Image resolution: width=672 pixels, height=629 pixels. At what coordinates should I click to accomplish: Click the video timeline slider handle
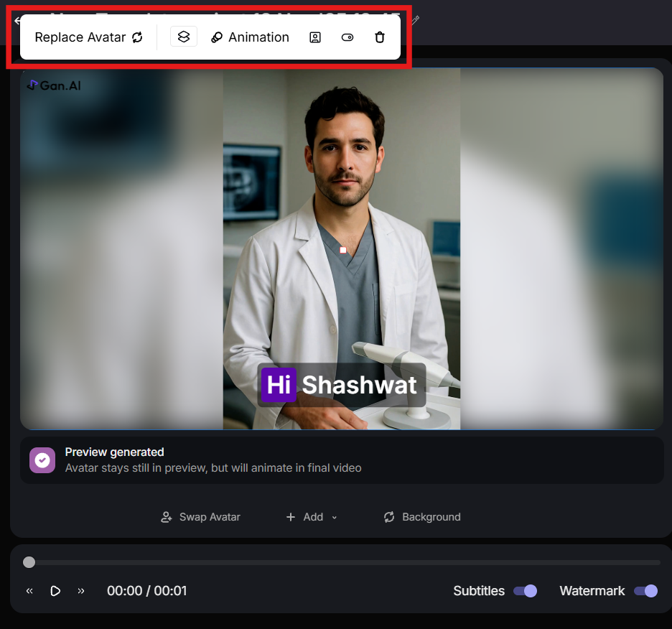(29, 562)
